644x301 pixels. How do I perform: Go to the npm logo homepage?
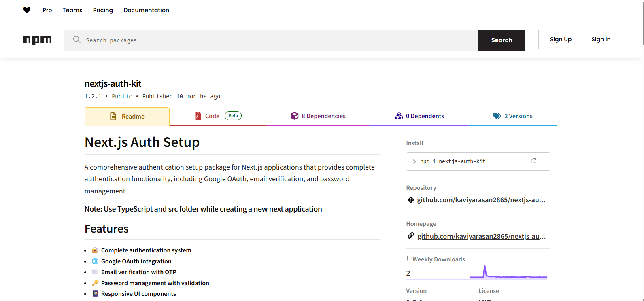pyautogui.click(x=37, y=40)
